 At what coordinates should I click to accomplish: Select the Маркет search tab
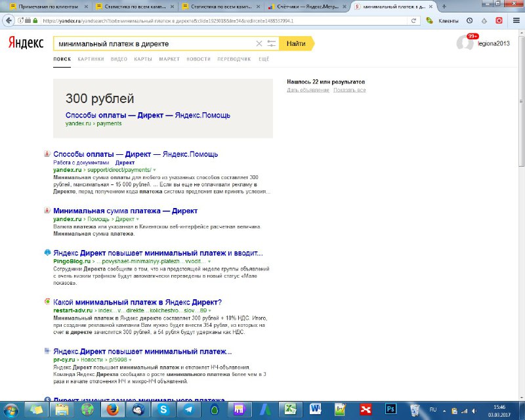[169, 59]
